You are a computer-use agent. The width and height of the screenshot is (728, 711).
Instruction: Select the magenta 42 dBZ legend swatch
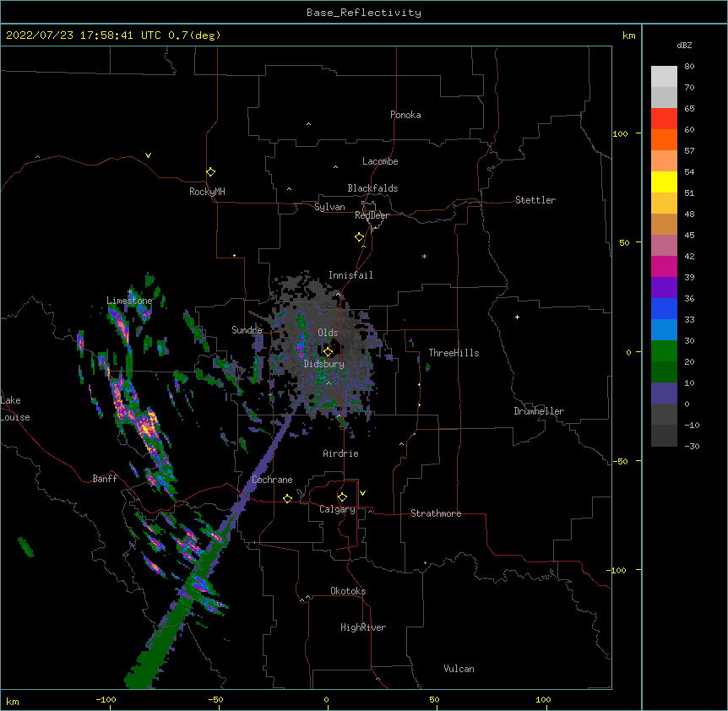664,266
